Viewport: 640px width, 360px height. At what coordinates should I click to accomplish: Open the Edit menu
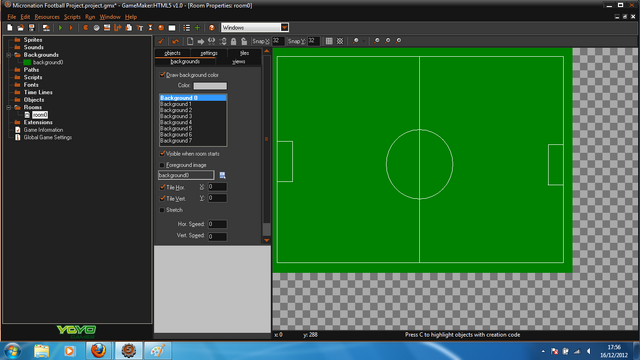click(25, 17)
